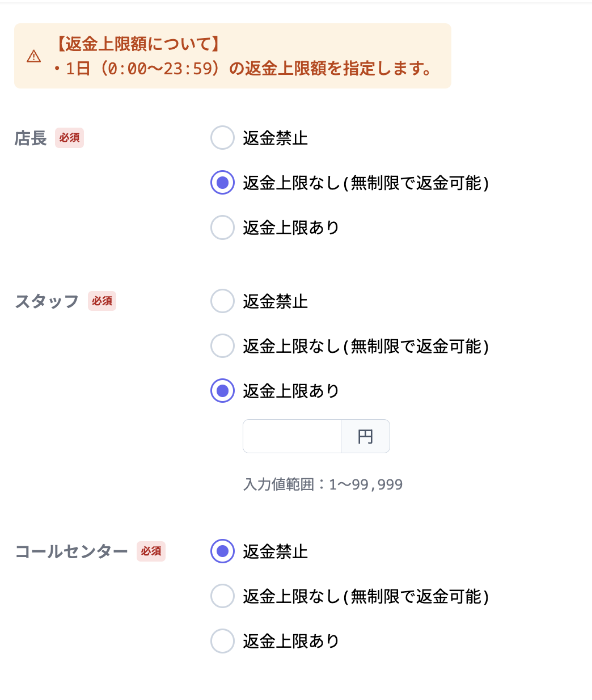Click the 必須 badge next to スタッフ

102,301
